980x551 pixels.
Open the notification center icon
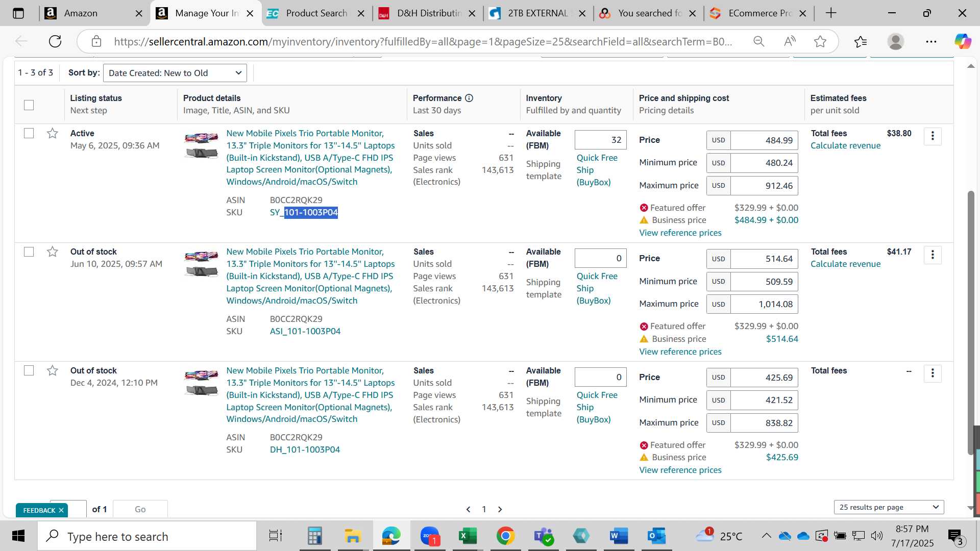click(x=955, y=536)
